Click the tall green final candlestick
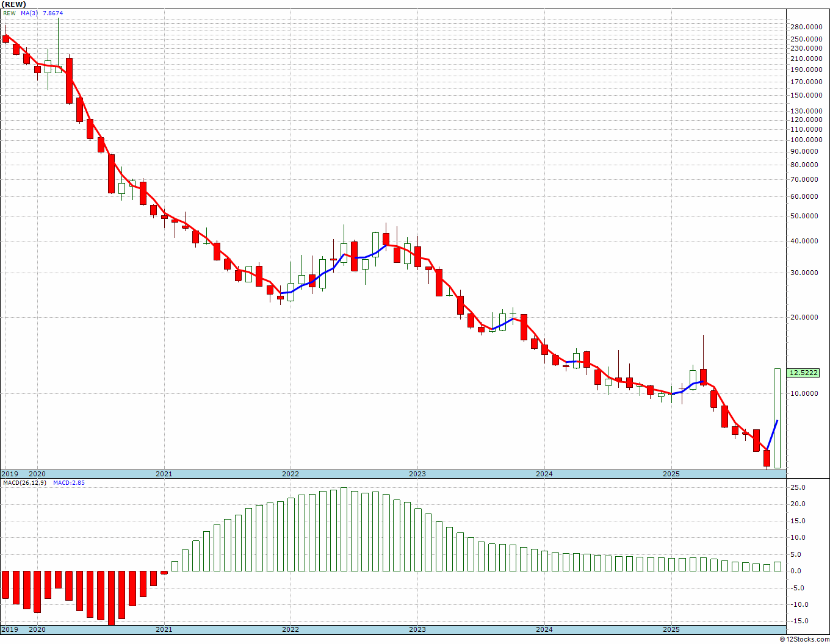The image size is (830, 644). 777,418
